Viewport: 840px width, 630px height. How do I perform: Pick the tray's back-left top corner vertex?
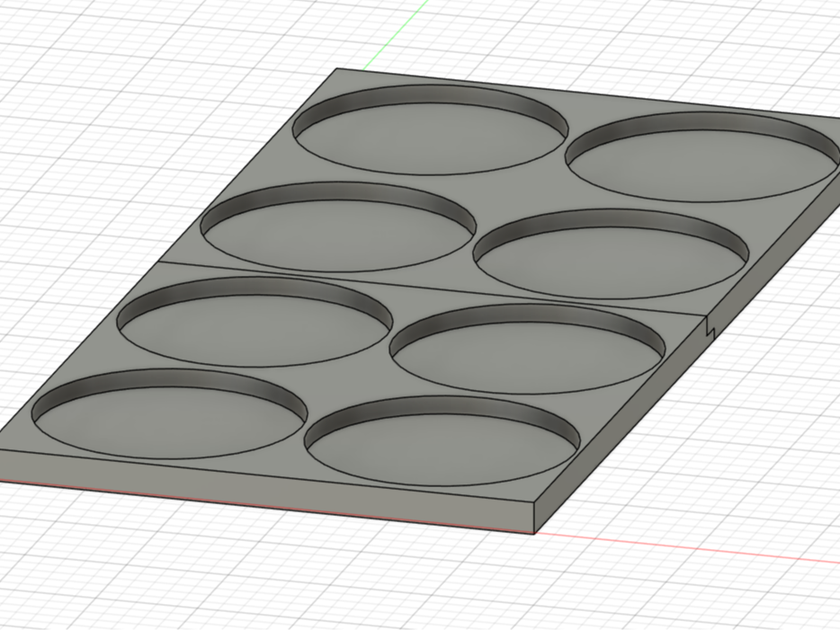click(x=336, y=68)
